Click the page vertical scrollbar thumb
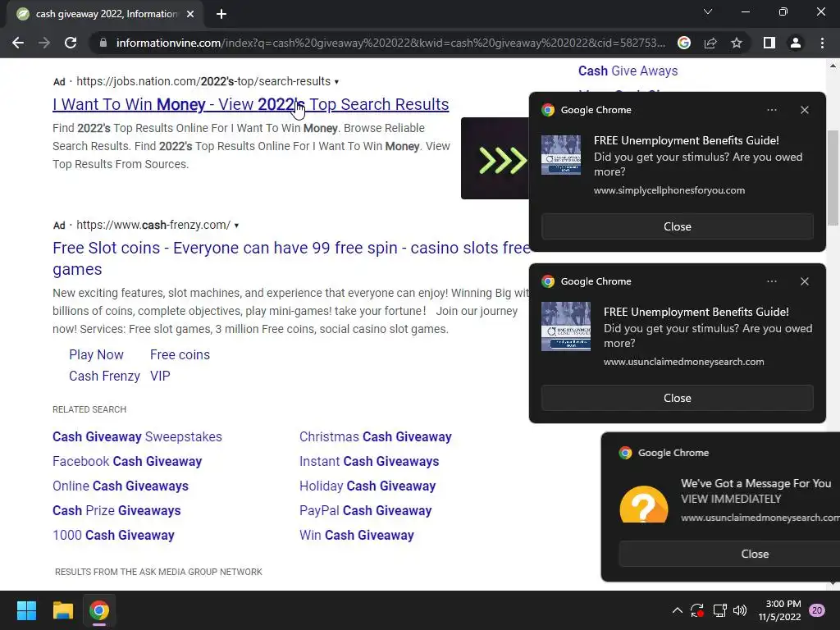 click(833, 178)
